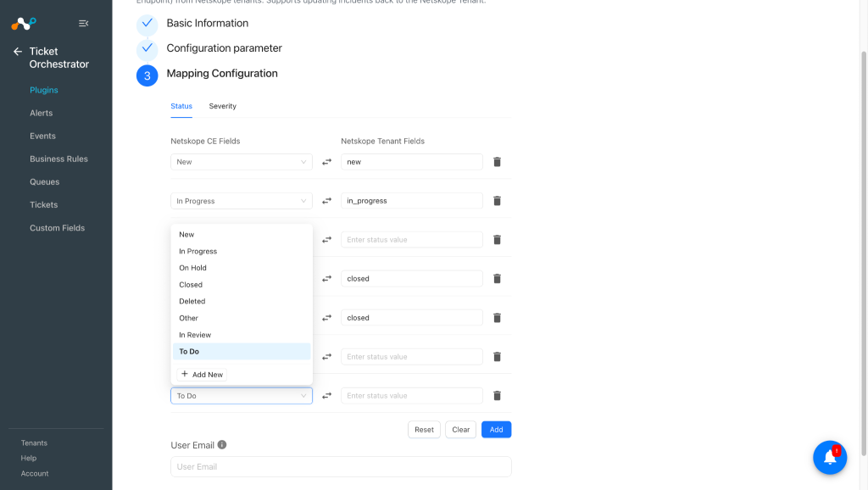Screen dimensions: 868x490
Task: Click the 'new' tenant field input
Action: pos(411,162)
